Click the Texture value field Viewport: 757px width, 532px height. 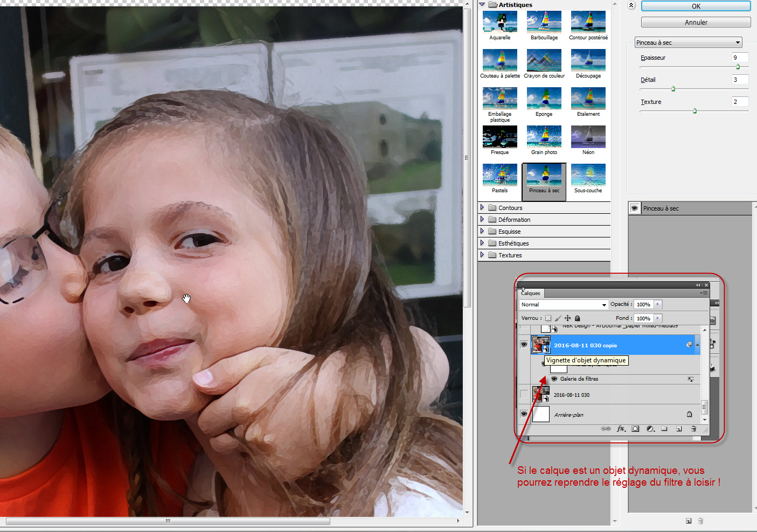pos(740,102)
